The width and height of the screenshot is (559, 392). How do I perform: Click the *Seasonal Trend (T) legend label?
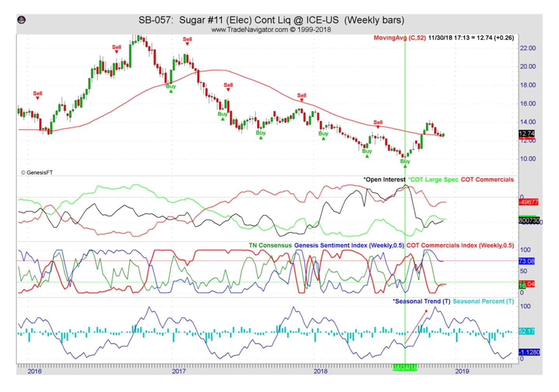tap(421, 301)
